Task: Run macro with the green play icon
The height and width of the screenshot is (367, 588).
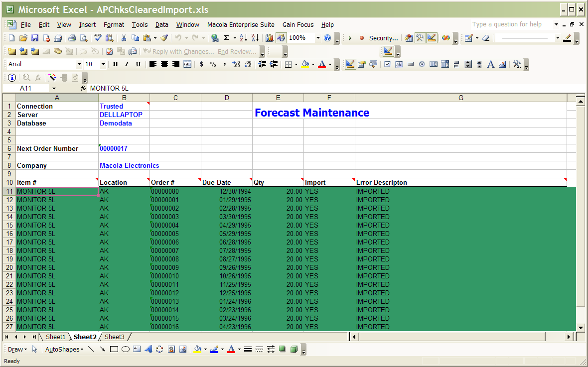Action: (x=350, y=38)
